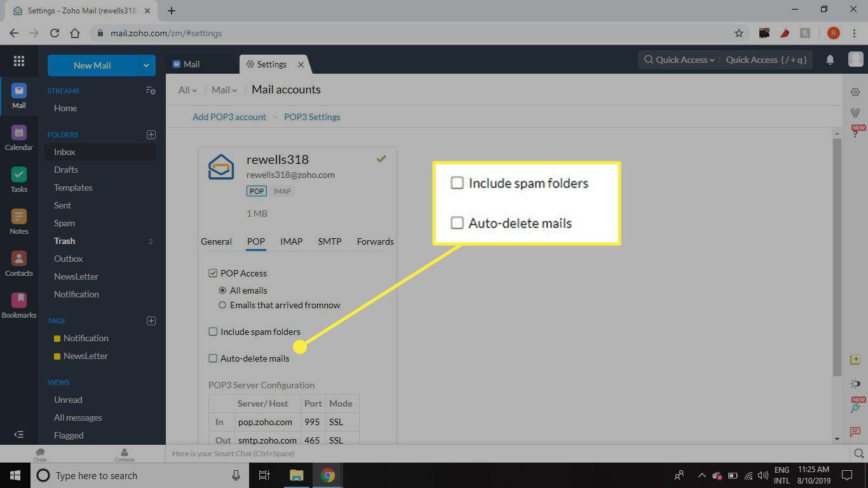This screenshot has width=868, height=488.
Task: Click the browser address bar
Action: (x=413, y=33)
